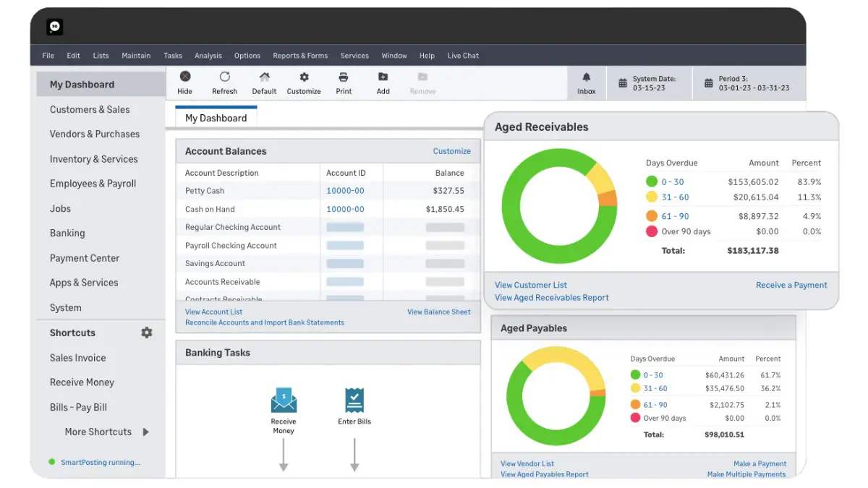This screenshot has width=868, height=488.
Task: Click the Bills - Pay Bill shortcut
Action: click(x=78, y=407)
